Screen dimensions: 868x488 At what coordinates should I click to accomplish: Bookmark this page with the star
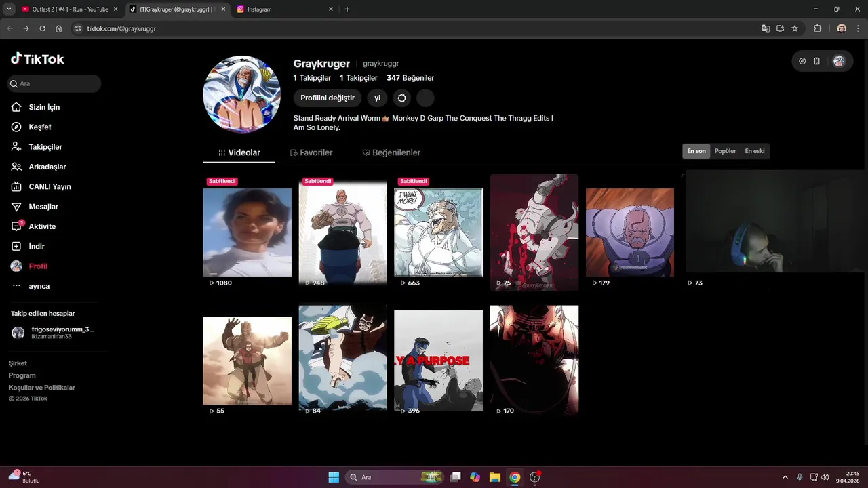coord(795,28)
